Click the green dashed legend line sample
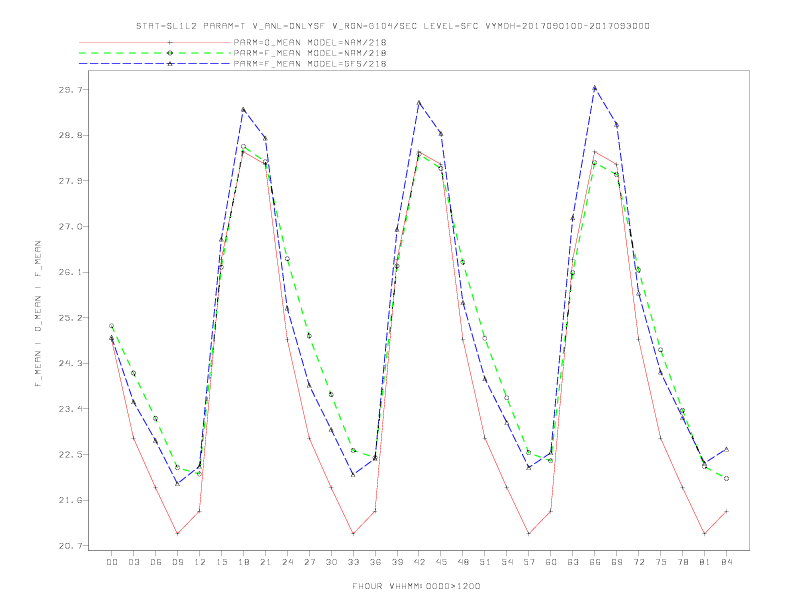This screenshot has height=612, width=792. click(155, 53)
